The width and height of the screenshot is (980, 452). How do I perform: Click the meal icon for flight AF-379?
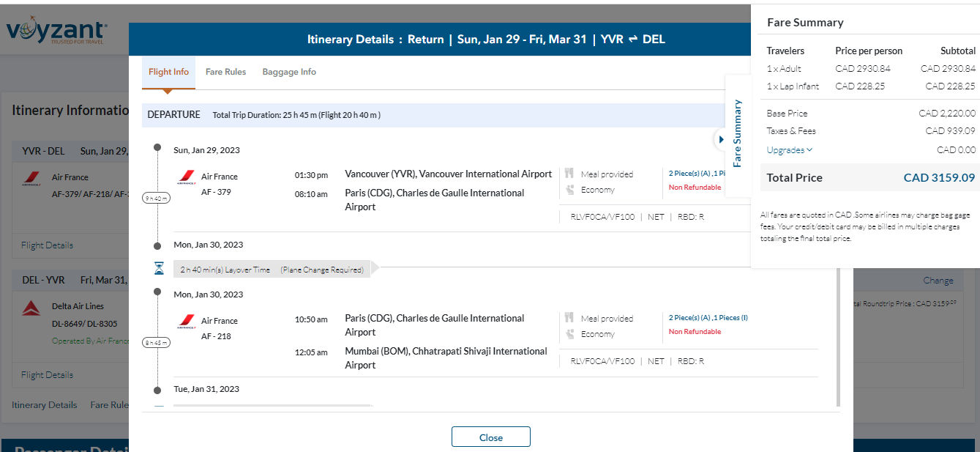click(569, 174)
